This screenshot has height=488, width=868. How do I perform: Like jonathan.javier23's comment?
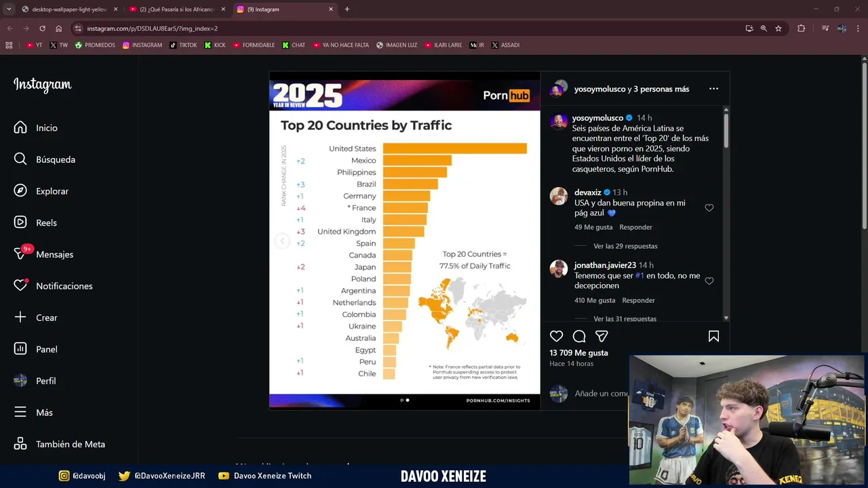point(709,281)
